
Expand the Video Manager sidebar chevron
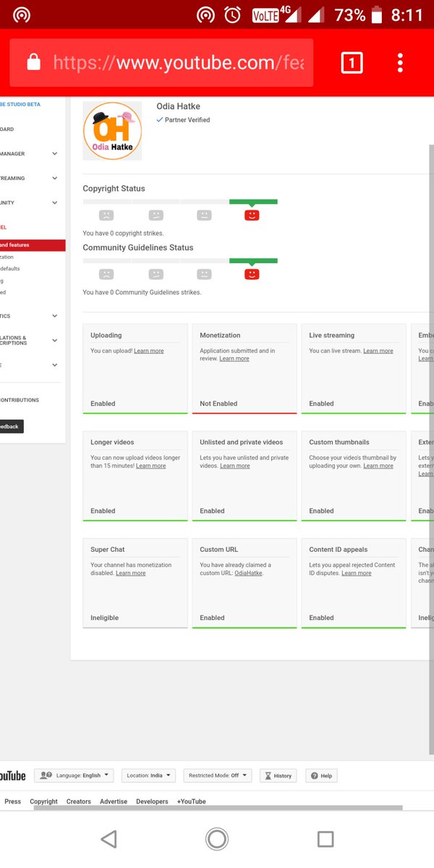click(x=55, y=153)
